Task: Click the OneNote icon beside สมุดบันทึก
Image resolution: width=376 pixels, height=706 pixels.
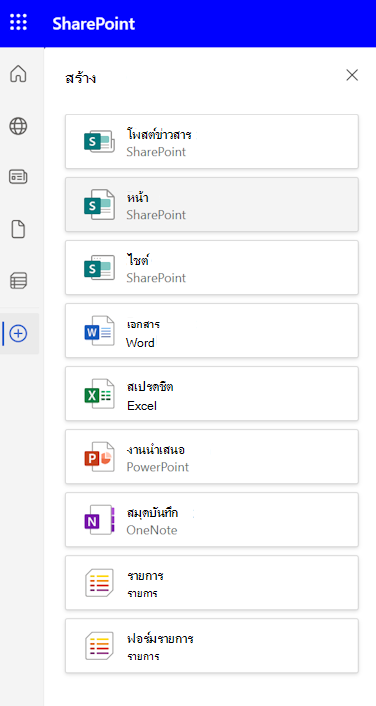Action: coord(99,520)
